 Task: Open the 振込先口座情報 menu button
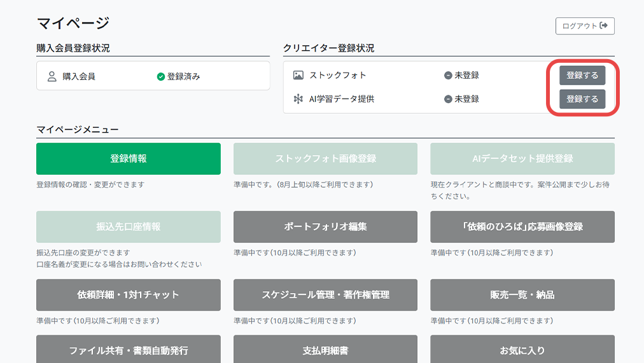click(128, 227)
